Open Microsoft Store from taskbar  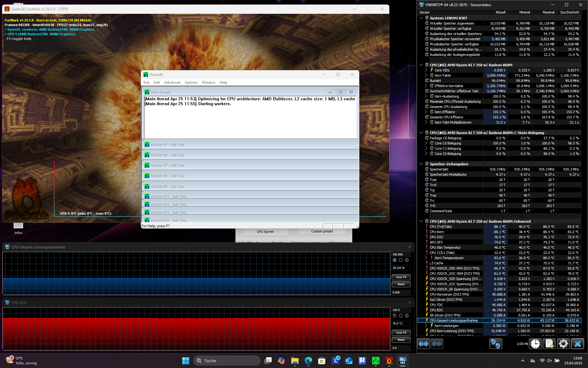click(x=322, y=361)
